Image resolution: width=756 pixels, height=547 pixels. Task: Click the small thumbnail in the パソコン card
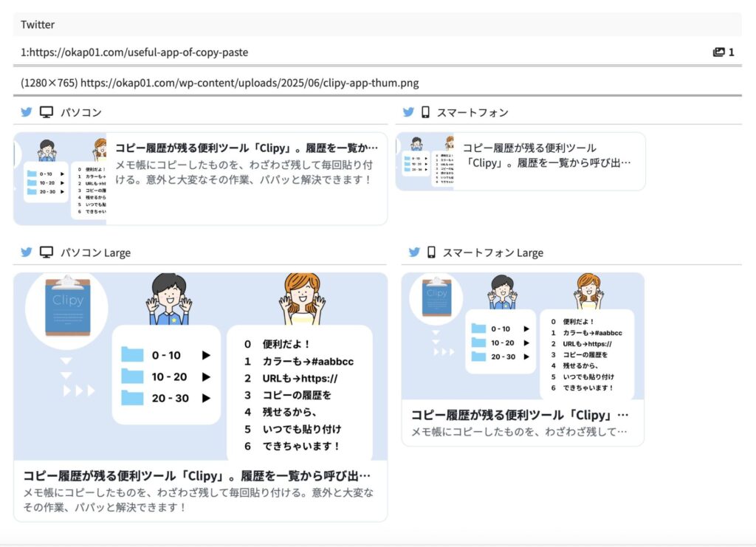tap(61, 179)
